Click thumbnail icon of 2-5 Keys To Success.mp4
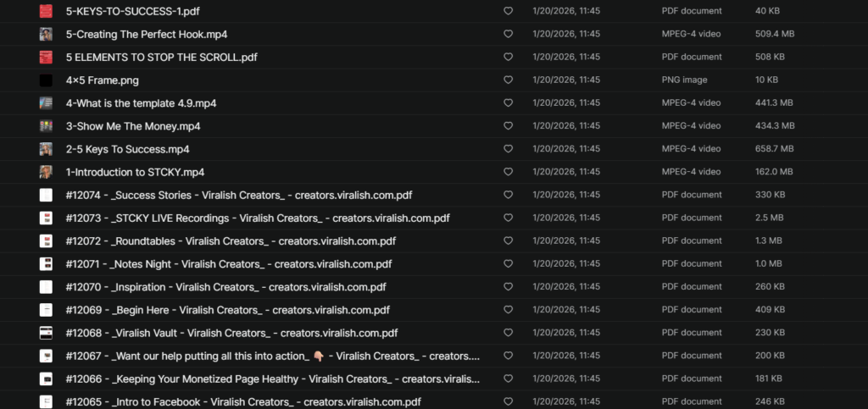 (x=46, y=149)
